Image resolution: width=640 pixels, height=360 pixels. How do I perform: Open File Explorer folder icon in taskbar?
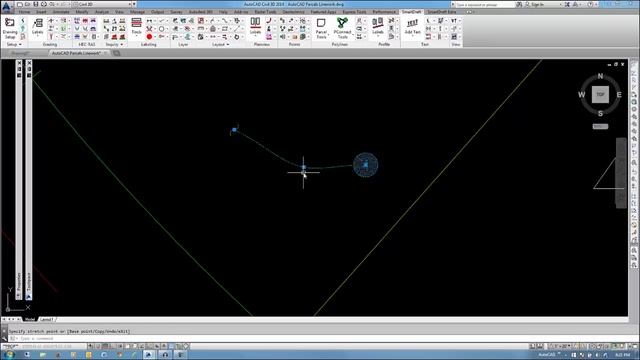coord(42,355)
